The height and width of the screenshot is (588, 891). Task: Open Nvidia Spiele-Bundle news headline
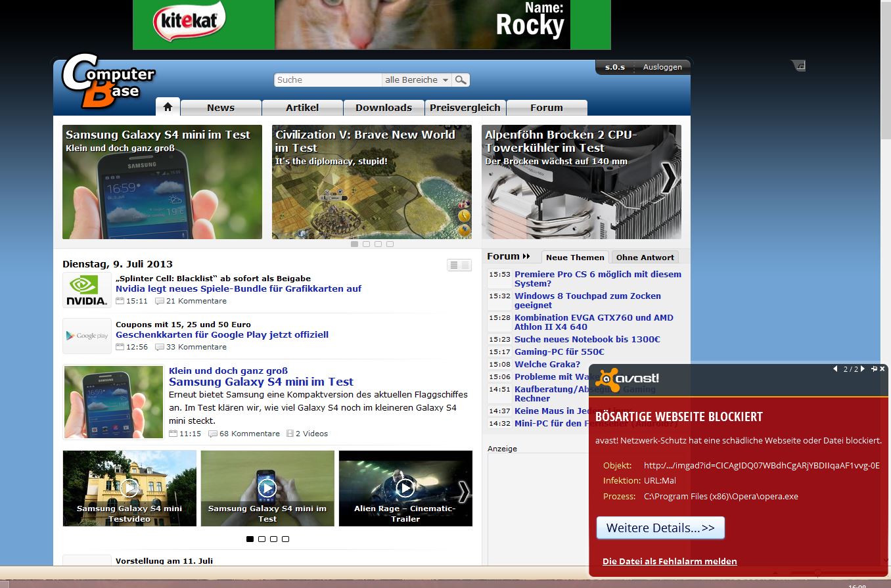[239, 288]
